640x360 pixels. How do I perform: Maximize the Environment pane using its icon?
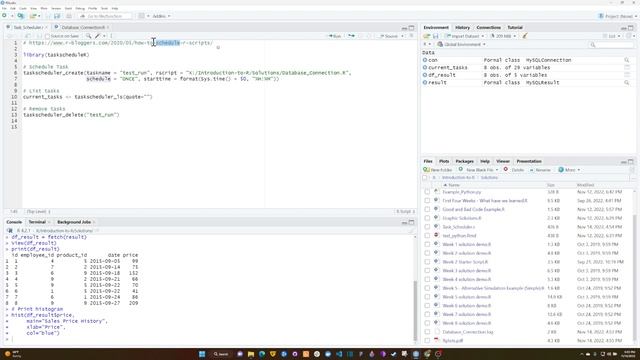[631, 27]
